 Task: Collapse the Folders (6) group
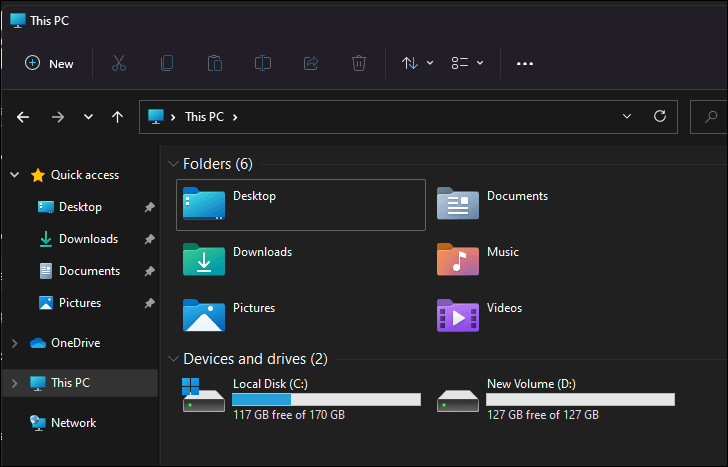[173, 164]
